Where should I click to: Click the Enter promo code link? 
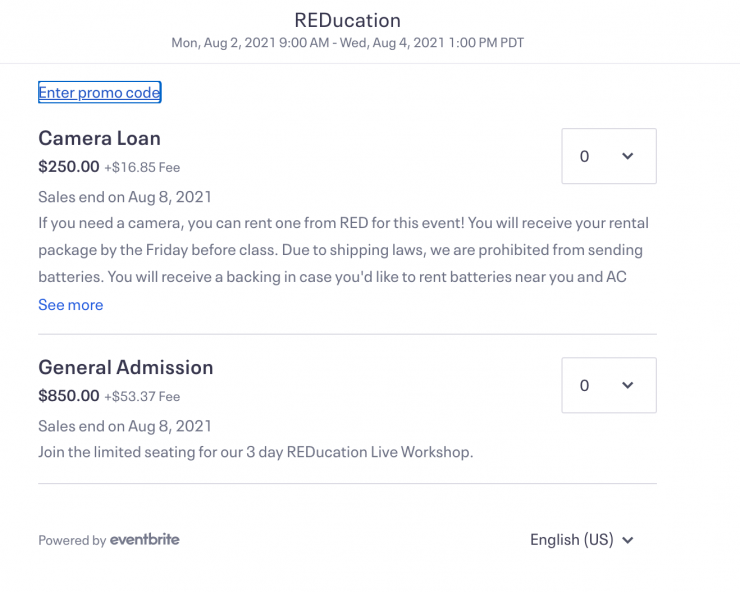(99, 93)
